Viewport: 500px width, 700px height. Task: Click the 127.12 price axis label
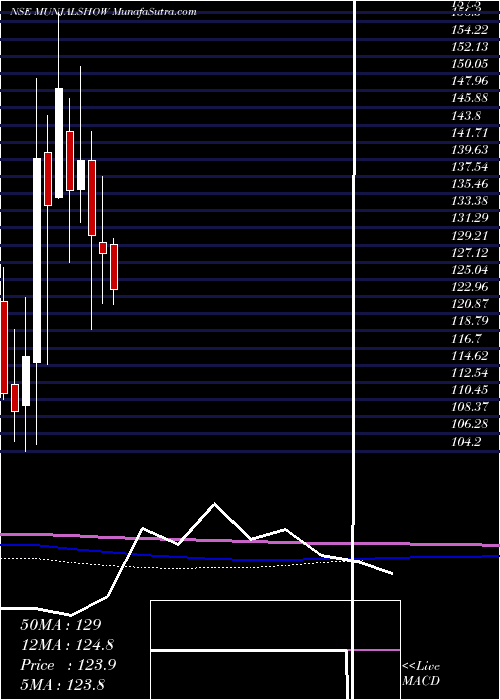(x=470, y=253)
